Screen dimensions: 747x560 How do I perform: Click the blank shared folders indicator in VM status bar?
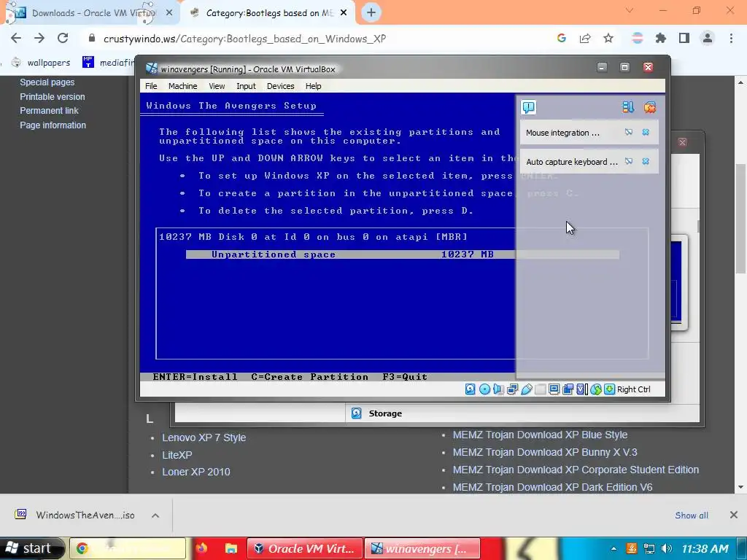pyautogui.click(x=541, y=389)
